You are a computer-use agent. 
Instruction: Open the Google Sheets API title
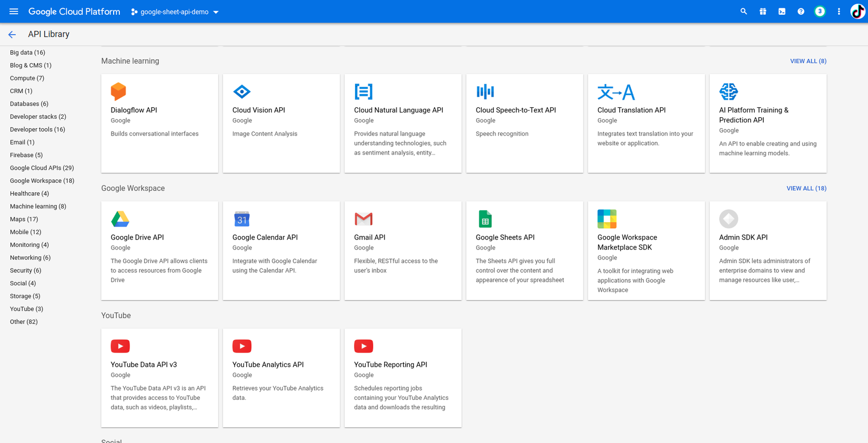[505, 238]
